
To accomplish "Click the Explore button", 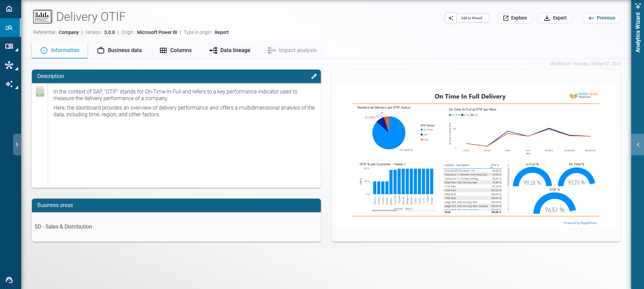I will 515,18.
